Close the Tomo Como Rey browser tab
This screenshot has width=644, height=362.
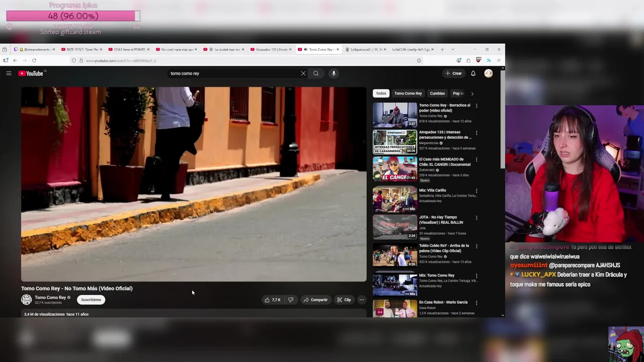click(338, 49)
